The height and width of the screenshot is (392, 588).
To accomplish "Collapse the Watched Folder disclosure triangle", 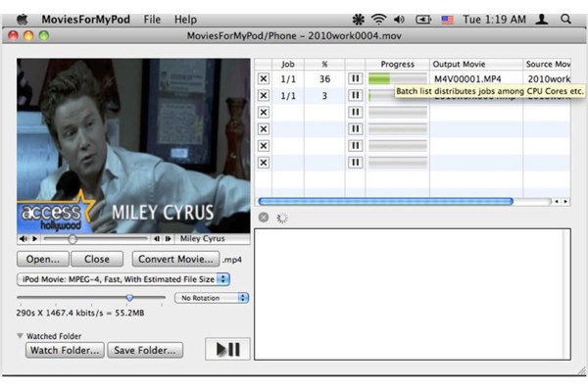I will point(21,336).
